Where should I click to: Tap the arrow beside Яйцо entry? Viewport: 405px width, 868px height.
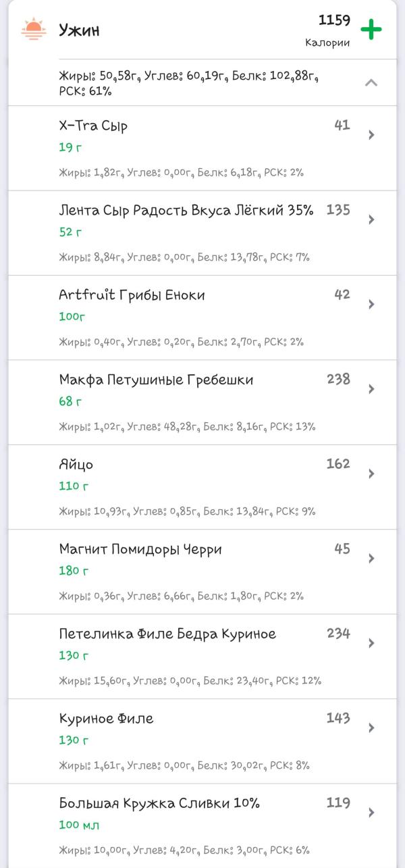371,474
